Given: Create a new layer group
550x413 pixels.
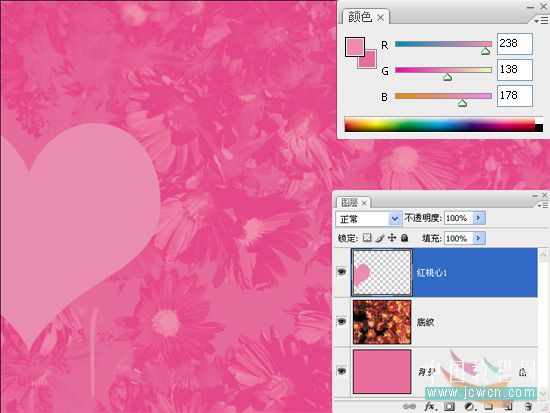Looking at the screenshot, I should tap(489, 406).
